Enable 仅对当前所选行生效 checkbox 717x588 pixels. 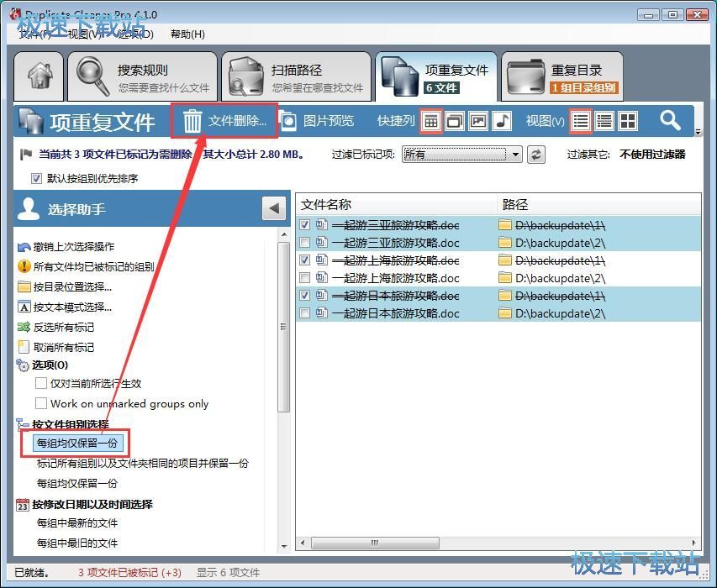point(41,383)
